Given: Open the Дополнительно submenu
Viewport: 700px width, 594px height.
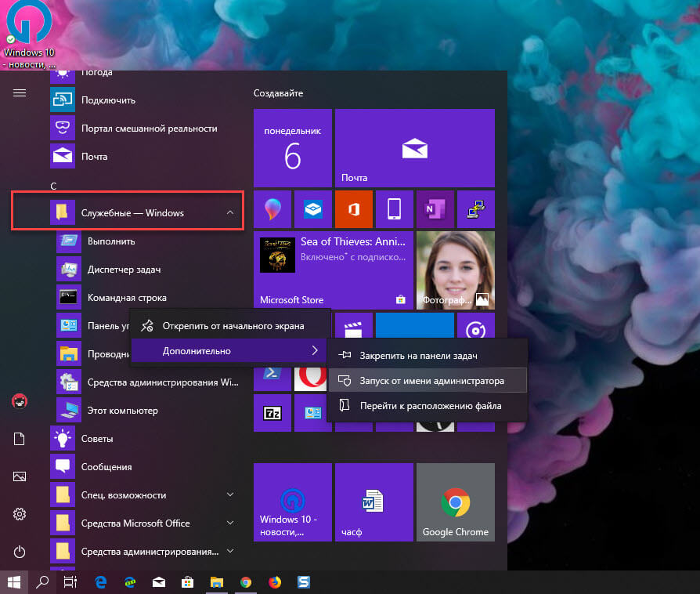Looking at the screenshot, I should 230,351.
